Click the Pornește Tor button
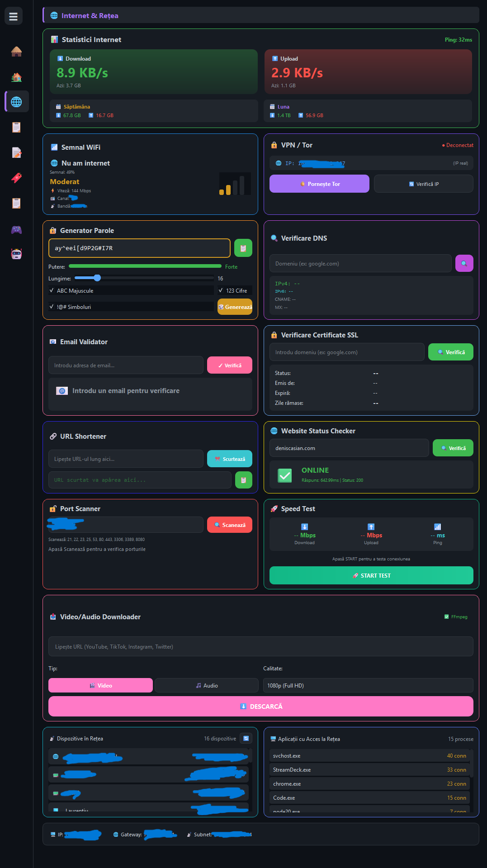 click(319, 184)
